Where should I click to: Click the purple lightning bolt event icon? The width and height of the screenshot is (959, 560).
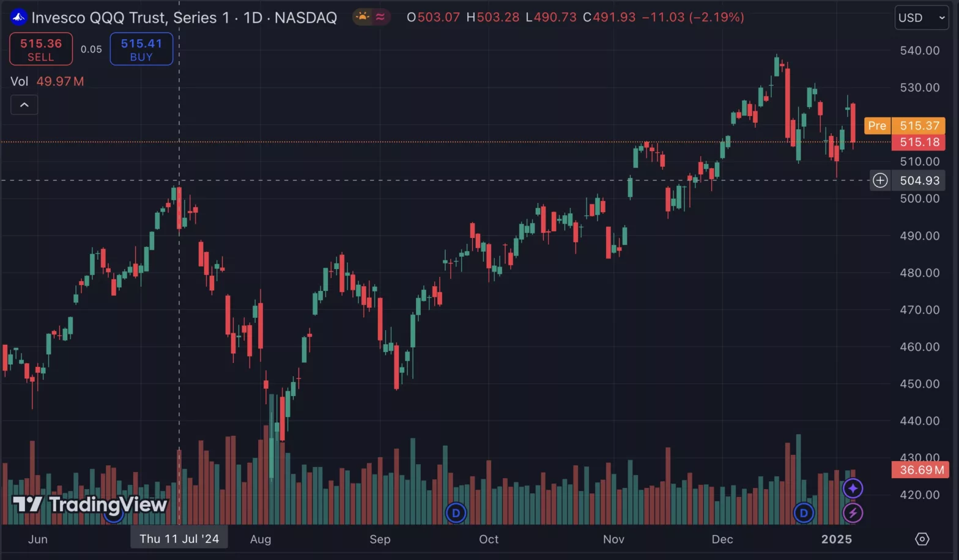853,513
